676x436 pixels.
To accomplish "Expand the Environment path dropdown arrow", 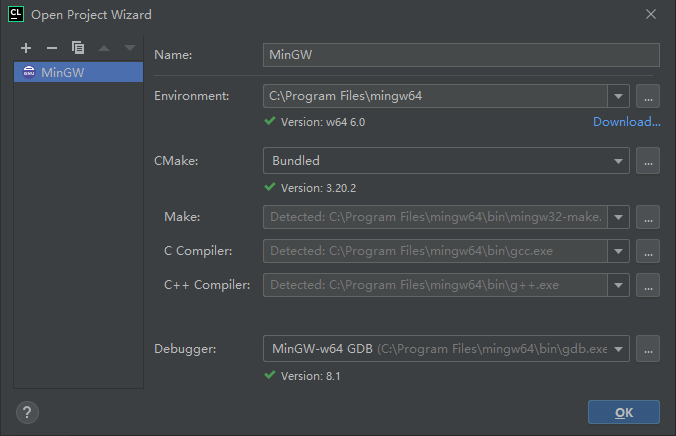I will pos(618,96).
